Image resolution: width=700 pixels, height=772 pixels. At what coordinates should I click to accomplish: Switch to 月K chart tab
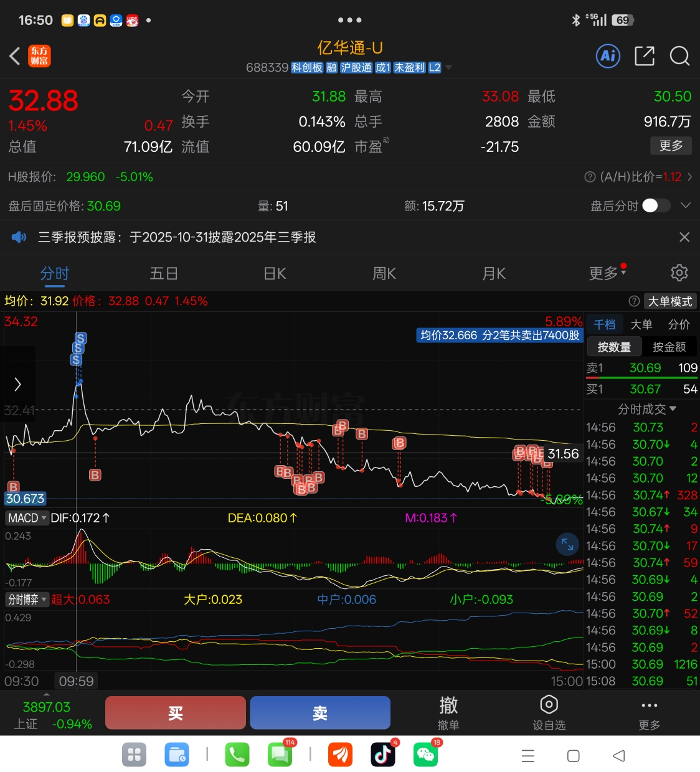494,273
